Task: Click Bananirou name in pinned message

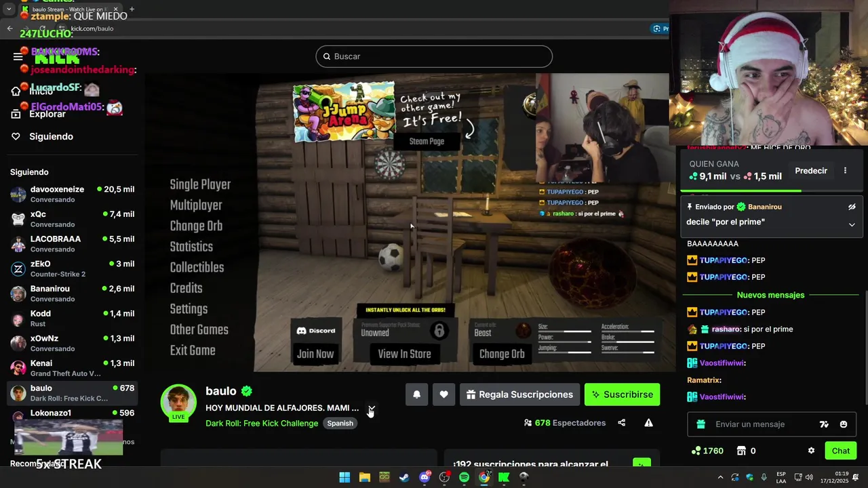Action: [765, 207]
